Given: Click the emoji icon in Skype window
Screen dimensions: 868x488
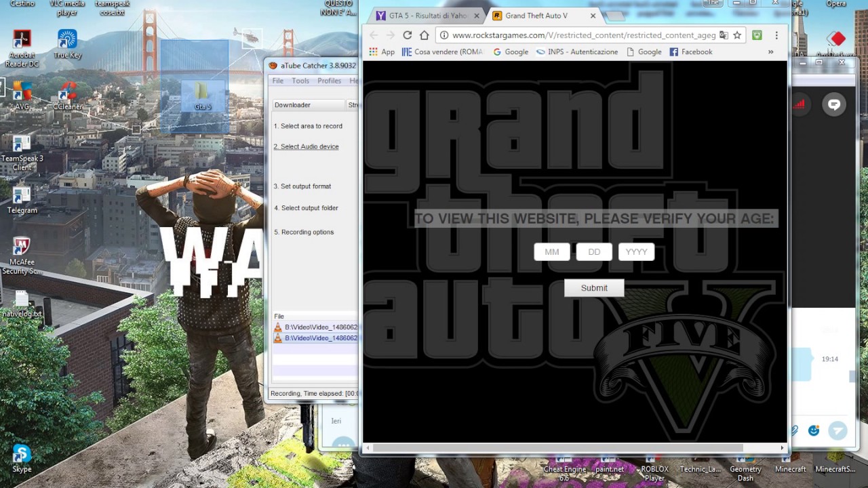Looking at the screenshot, I should [x=814, y=430].
